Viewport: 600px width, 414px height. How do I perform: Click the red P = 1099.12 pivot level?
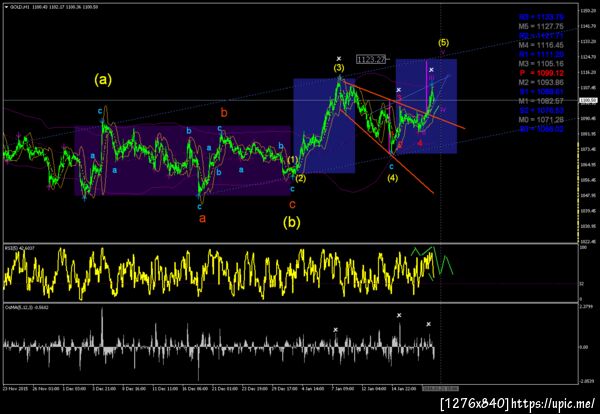541,73
